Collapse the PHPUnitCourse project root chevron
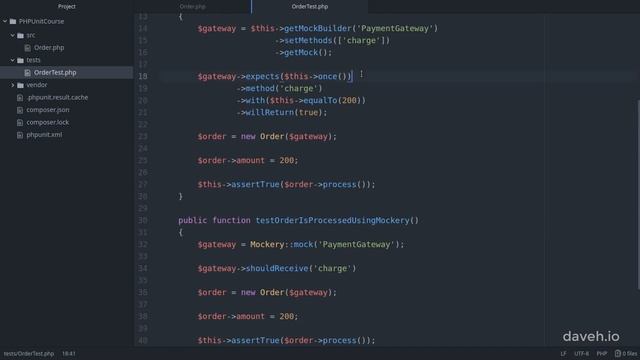 click(x=5, y=21)
